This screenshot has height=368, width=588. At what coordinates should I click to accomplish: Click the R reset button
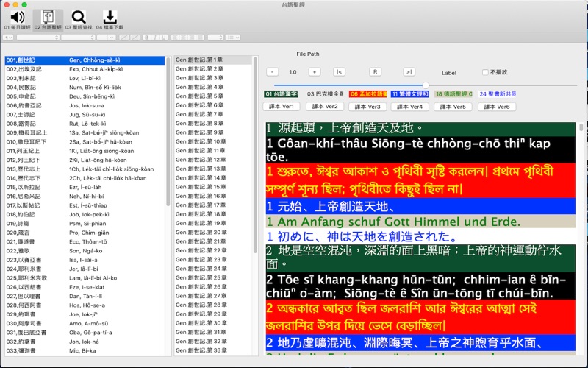374,72
